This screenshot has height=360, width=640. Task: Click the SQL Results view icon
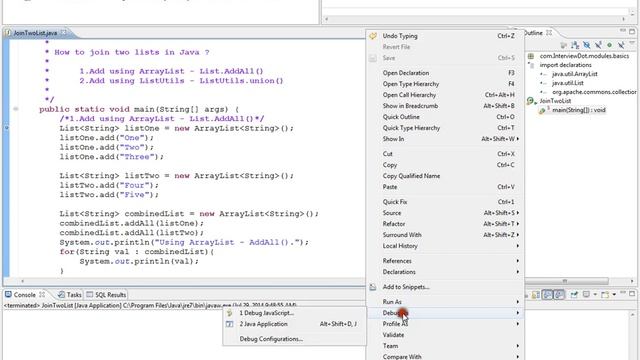[90, 294]
